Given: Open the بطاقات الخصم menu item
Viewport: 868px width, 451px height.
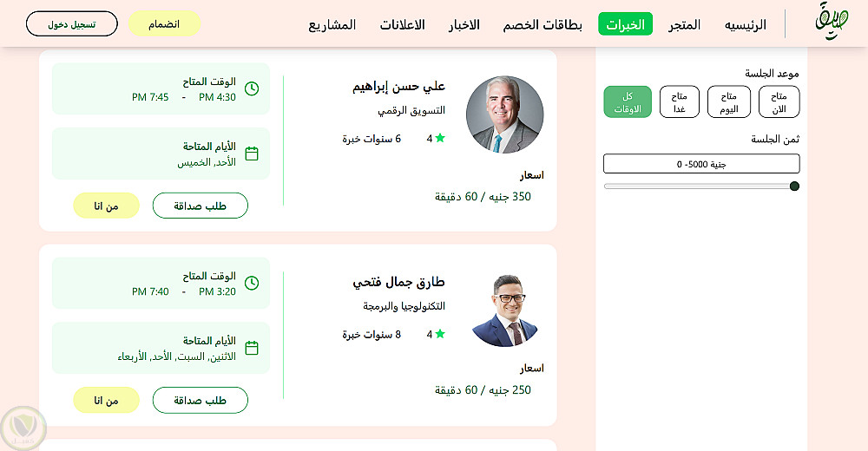Looking at the screenshot, I should 542,24.
